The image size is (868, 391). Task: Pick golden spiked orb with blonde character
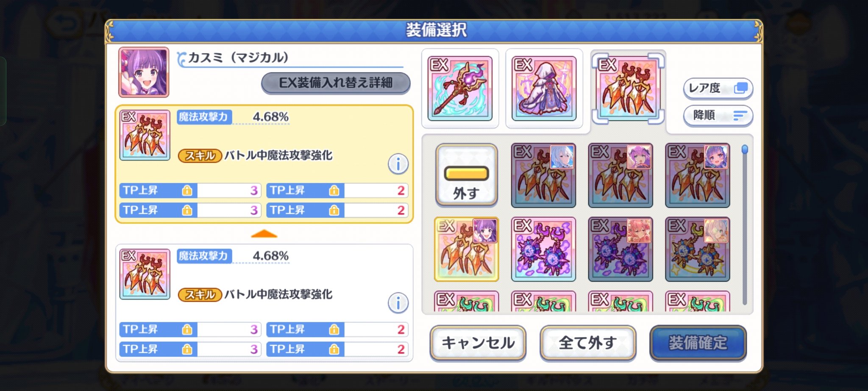[x=698, y=249]
